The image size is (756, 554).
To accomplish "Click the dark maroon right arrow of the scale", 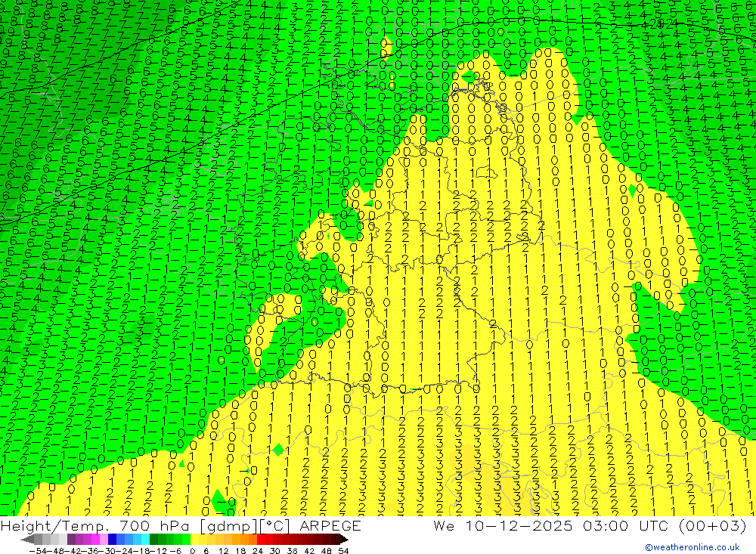I will (x=344, y=539).
